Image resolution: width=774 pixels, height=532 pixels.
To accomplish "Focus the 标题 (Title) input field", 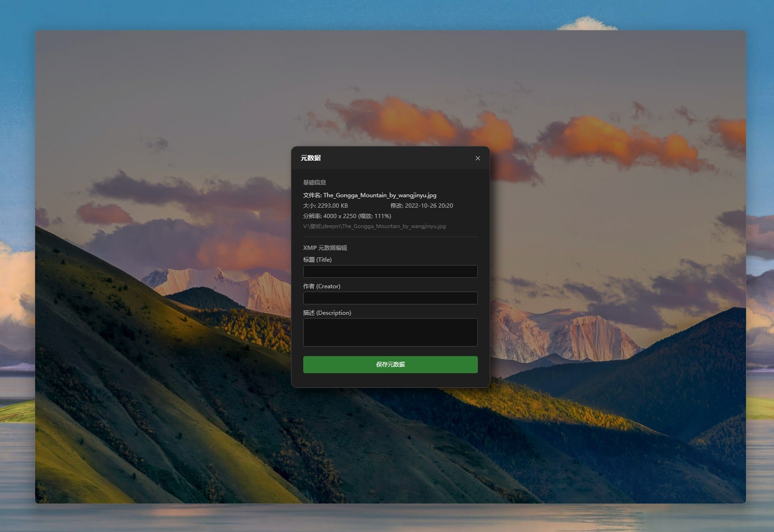I will click(x=390, y=272).
